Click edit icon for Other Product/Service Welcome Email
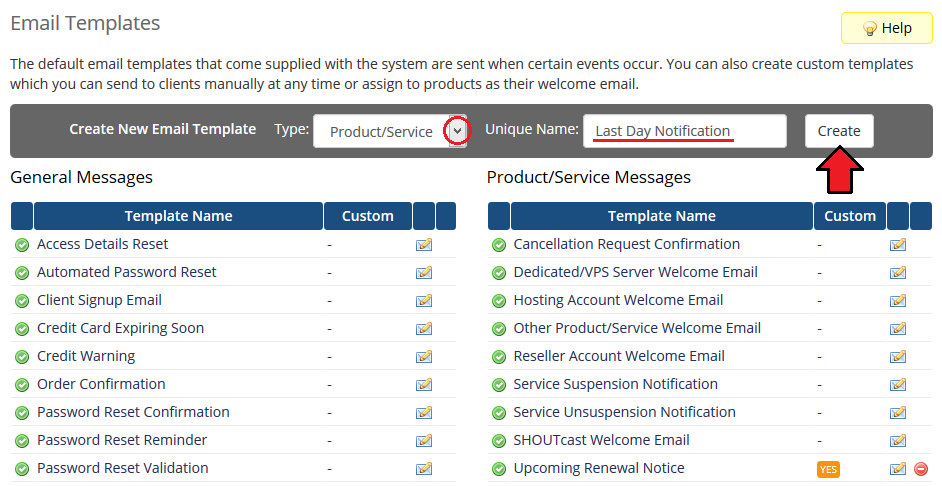 [x=898, y=329]
